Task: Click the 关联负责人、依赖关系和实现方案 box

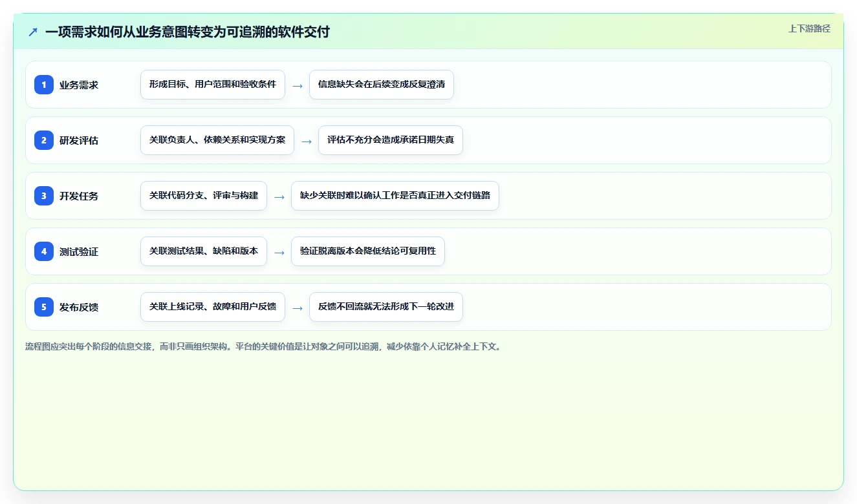Action: coord(217,140)
